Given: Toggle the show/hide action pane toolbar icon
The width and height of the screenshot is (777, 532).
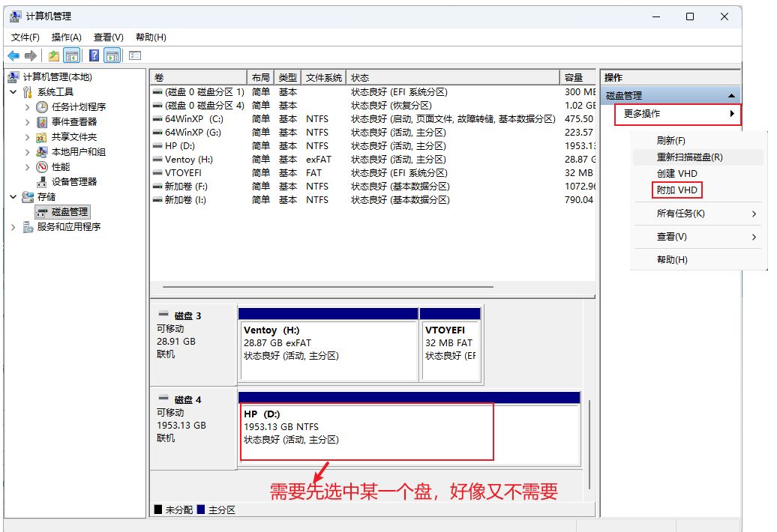Looking at the screenshot, I should 112,55.
